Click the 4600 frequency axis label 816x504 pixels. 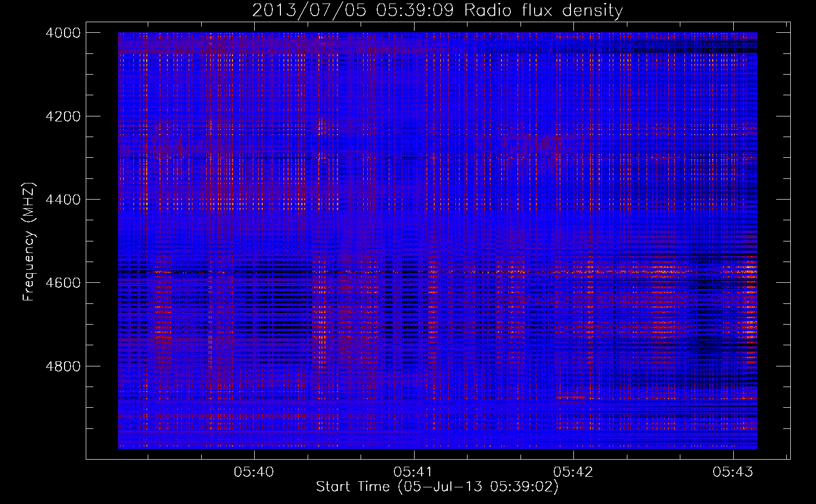click(63, 283)
